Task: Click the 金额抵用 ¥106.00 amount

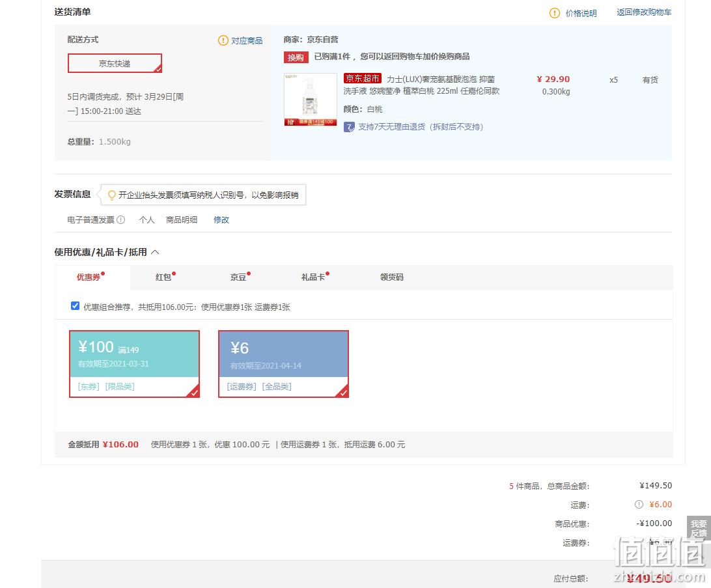Action: click(120, 444)
